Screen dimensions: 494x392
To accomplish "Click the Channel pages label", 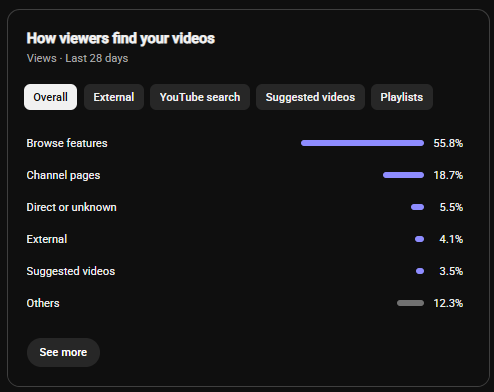I will pyautogui.click(x=63, y=175).
